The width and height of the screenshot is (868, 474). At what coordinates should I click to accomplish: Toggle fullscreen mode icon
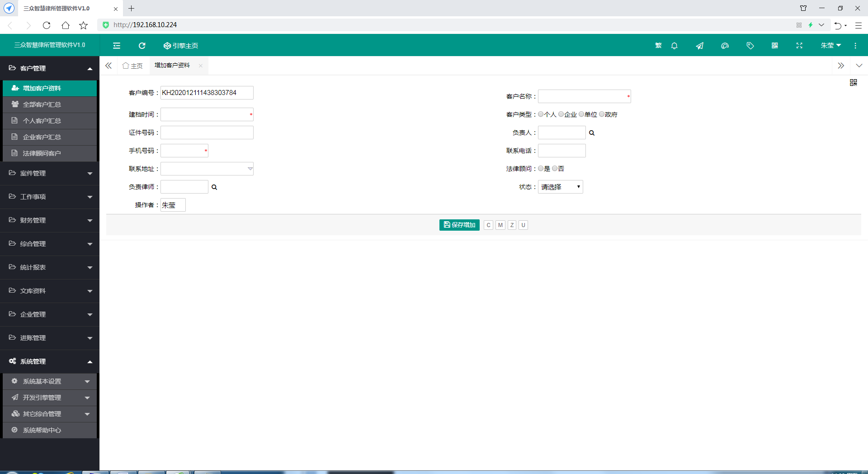click(799, 46)
